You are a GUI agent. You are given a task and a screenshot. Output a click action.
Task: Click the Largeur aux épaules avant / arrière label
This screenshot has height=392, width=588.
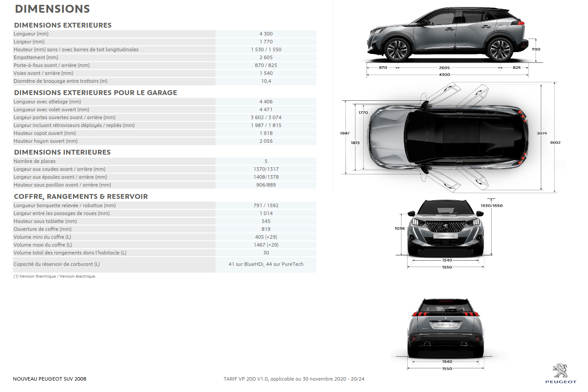click(60, 177)
